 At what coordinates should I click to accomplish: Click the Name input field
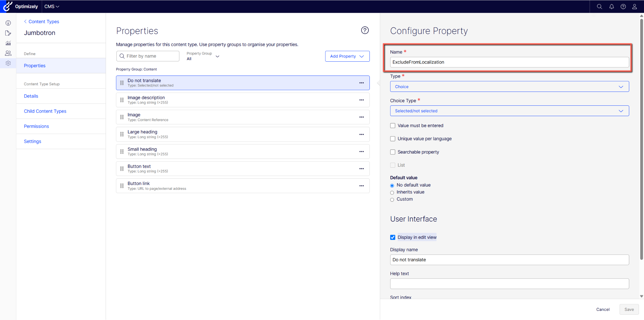point(509,62)
